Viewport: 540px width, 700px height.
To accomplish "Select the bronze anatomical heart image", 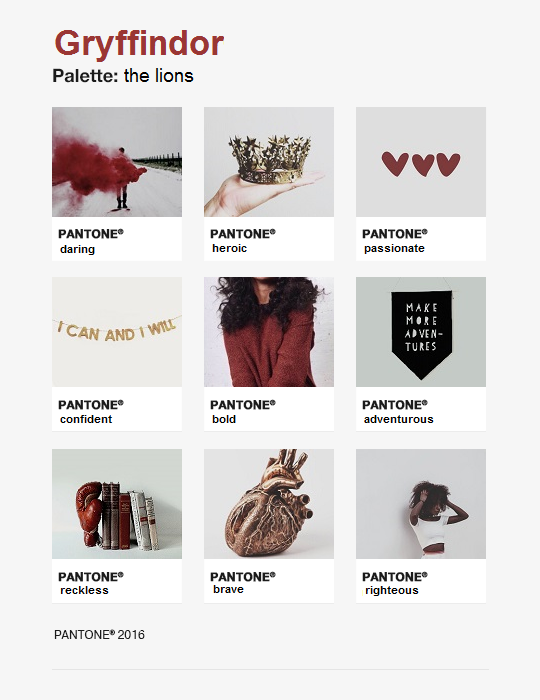I will point(269,504).
